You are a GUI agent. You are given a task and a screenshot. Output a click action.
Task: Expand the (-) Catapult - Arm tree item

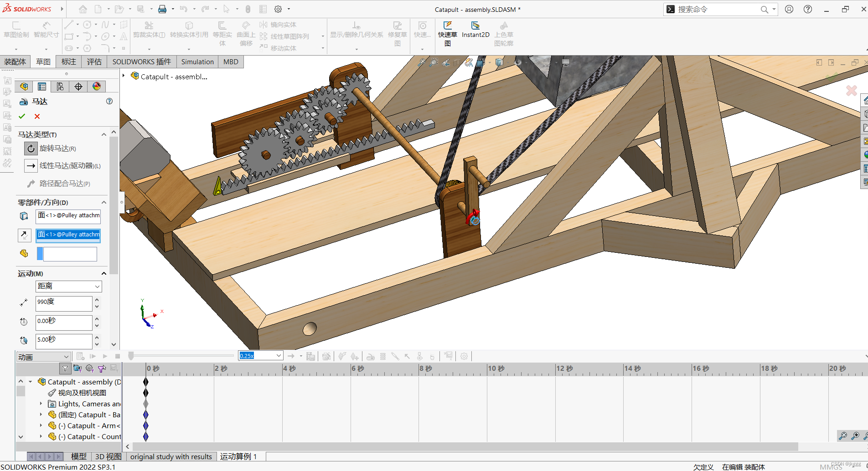pyautogui.click(x=41, y=425)
